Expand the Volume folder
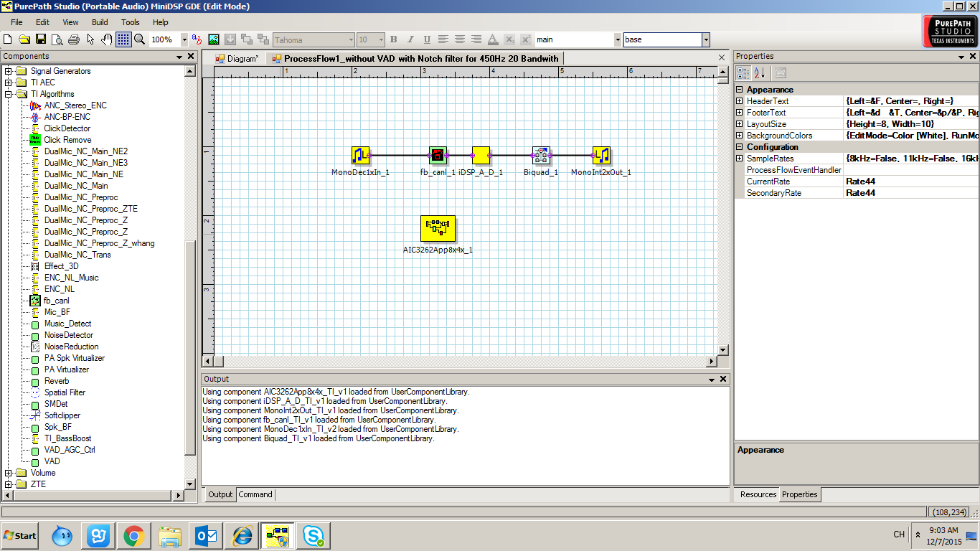 point(9,473)
